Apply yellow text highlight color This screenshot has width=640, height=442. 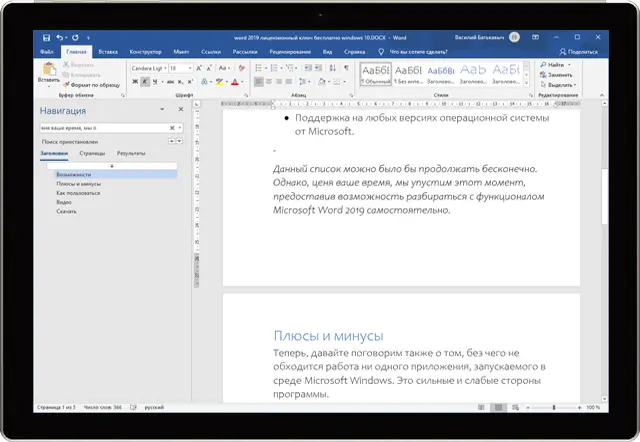[x=220, y=82]
